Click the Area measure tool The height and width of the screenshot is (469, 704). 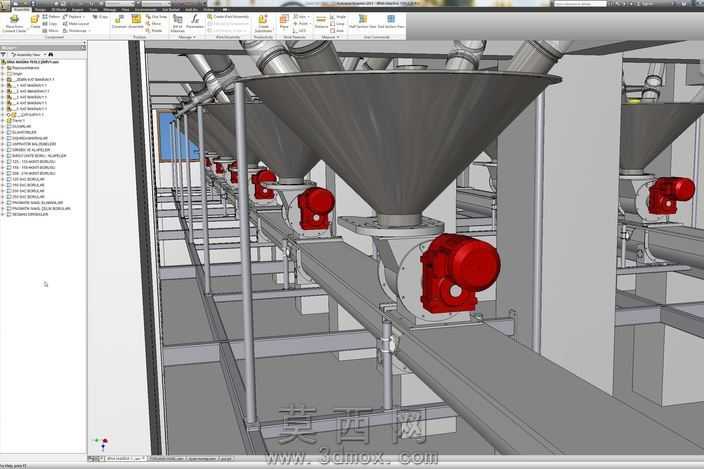click(x=337, y=31)
